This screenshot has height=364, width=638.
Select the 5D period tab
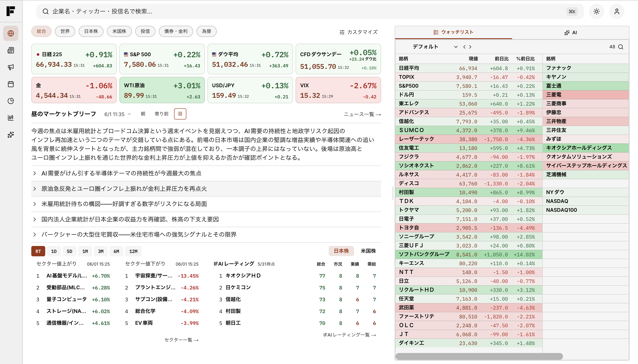tap(70, 251)
